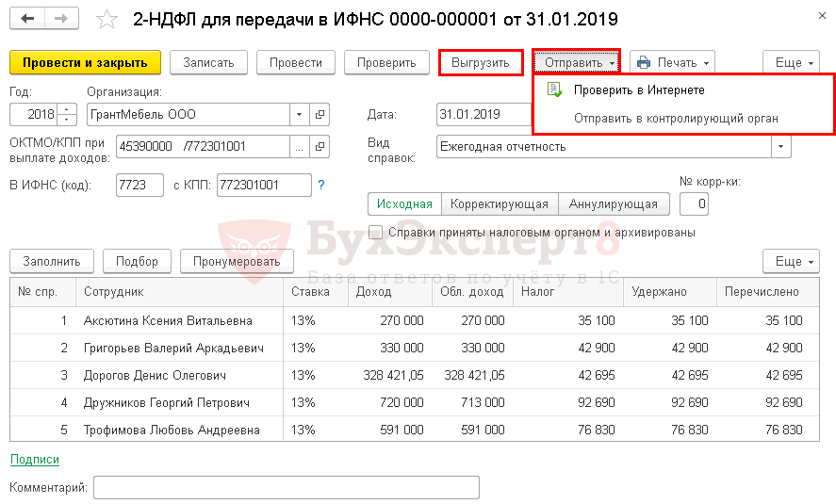Select the Корректирующая report type
This screenshot has width=836, height=504.
[x=499, y=204]
